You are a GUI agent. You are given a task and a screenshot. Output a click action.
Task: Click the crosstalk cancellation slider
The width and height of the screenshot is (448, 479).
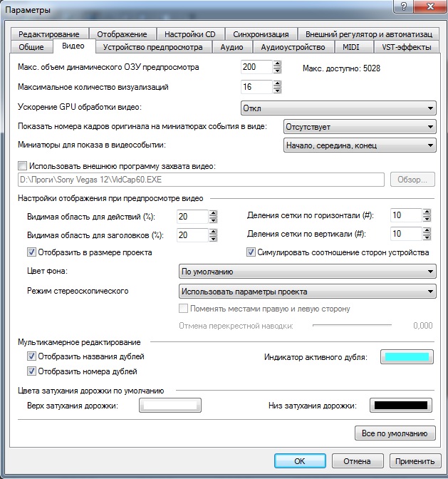[x=352, y=325]
